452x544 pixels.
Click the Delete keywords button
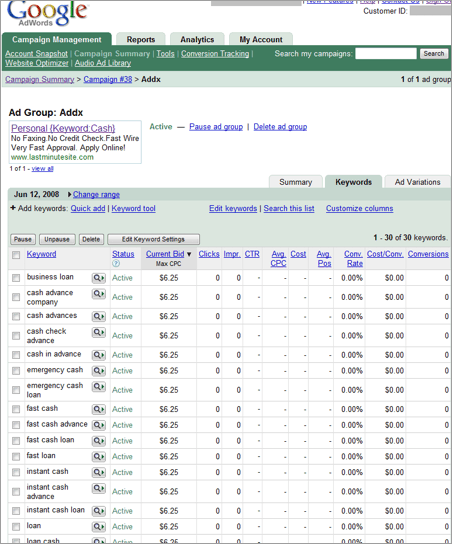coord(91,239)
